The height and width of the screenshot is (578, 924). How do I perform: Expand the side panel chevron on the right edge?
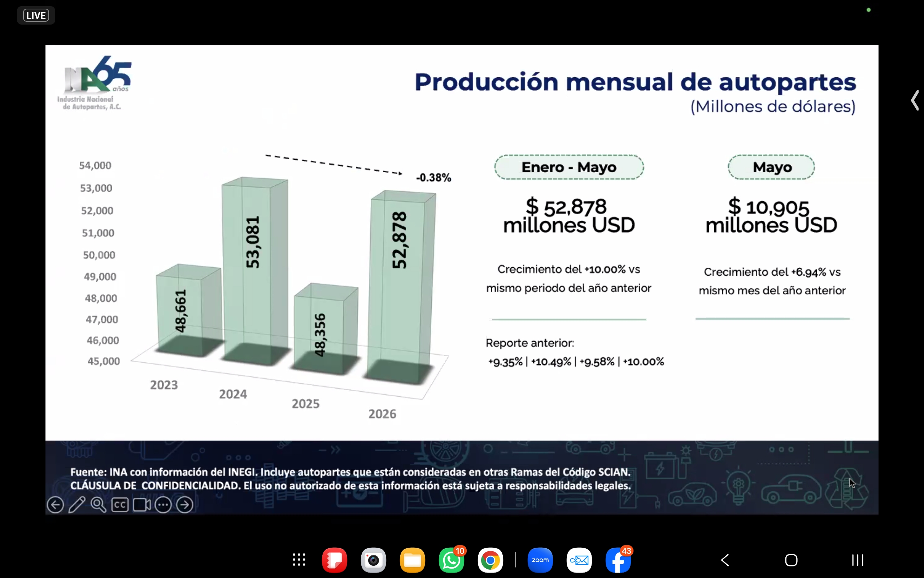[915, 100]
